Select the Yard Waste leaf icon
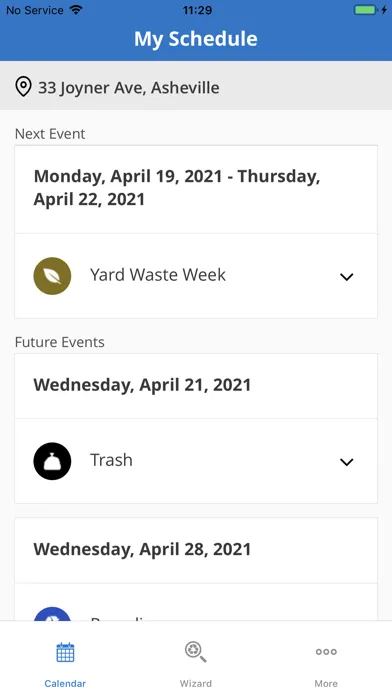This screenshot has width=392, height=696. click(x=52, y=276)
